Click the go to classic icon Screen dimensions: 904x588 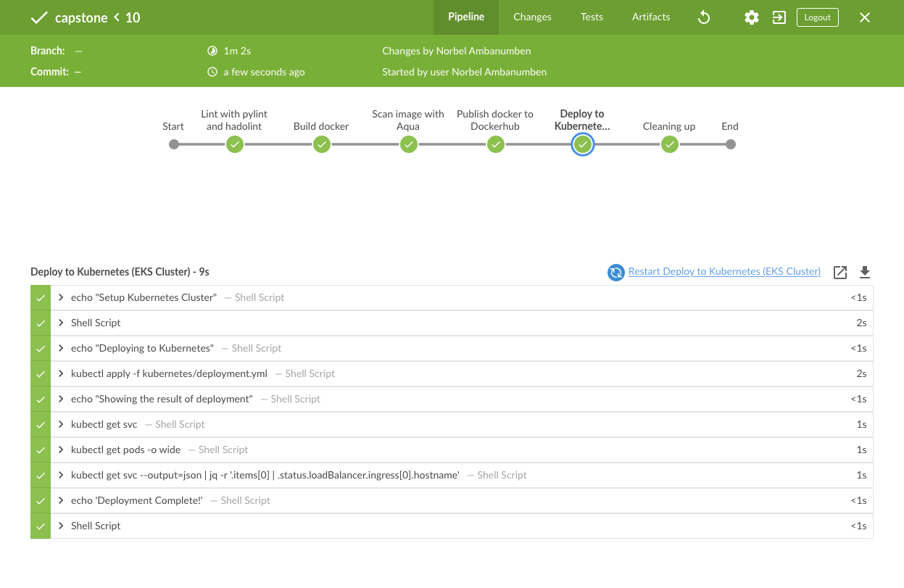coord(779,17)
